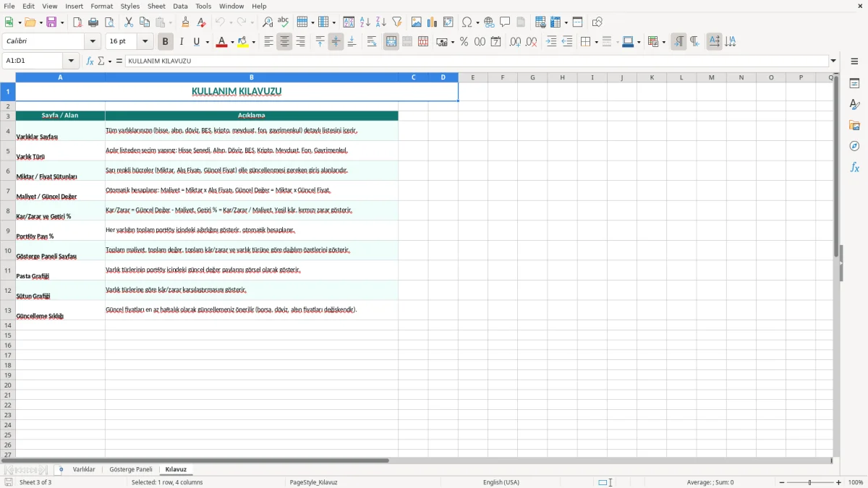The width and height of the screenshot is (868, 488).
Task: Click the Copy icon
Action: [145, 22]
